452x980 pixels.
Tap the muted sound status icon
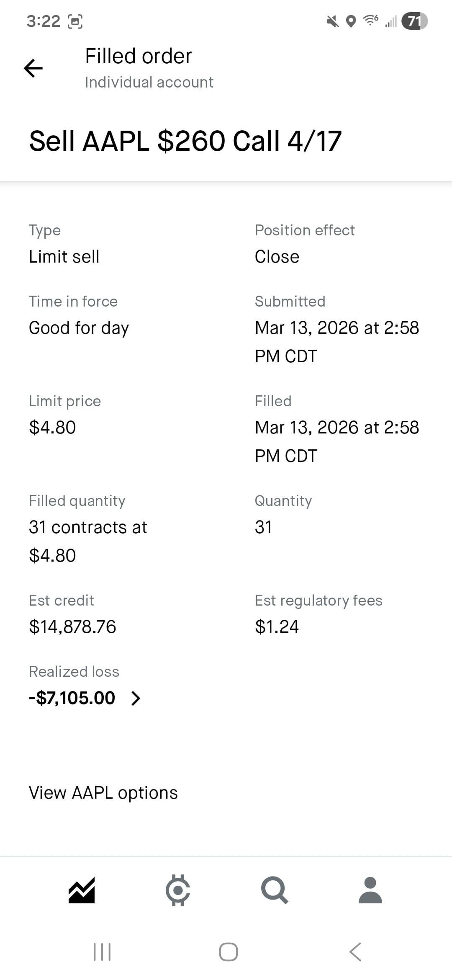[333, 21]
